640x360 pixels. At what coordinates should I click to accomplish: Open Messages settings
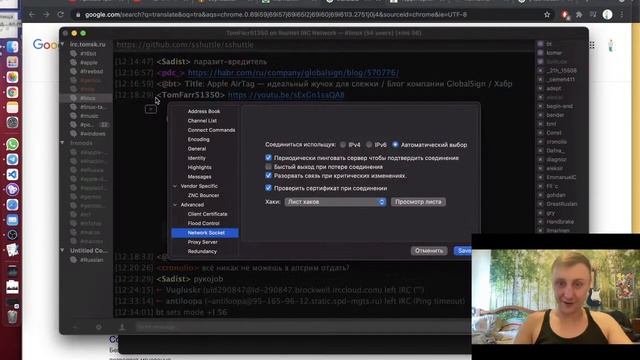(x=199, y=177)
